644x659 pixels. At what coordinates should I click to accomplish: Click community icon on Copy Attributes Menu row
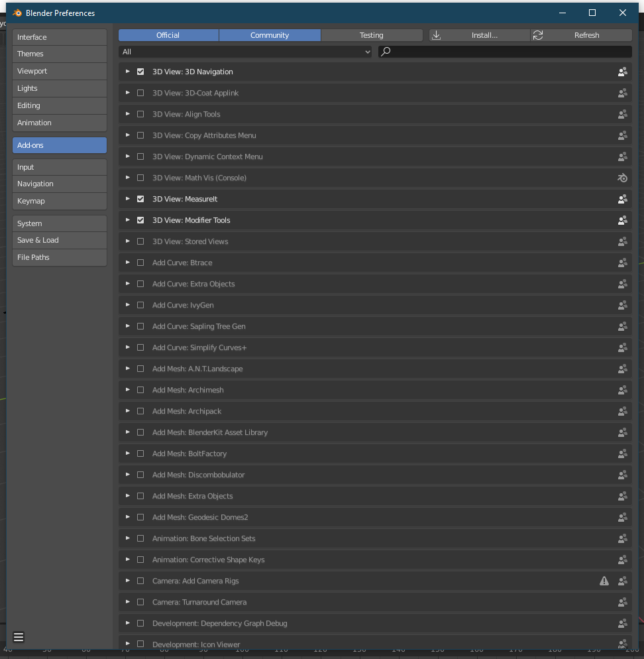(x=623, y=135)
